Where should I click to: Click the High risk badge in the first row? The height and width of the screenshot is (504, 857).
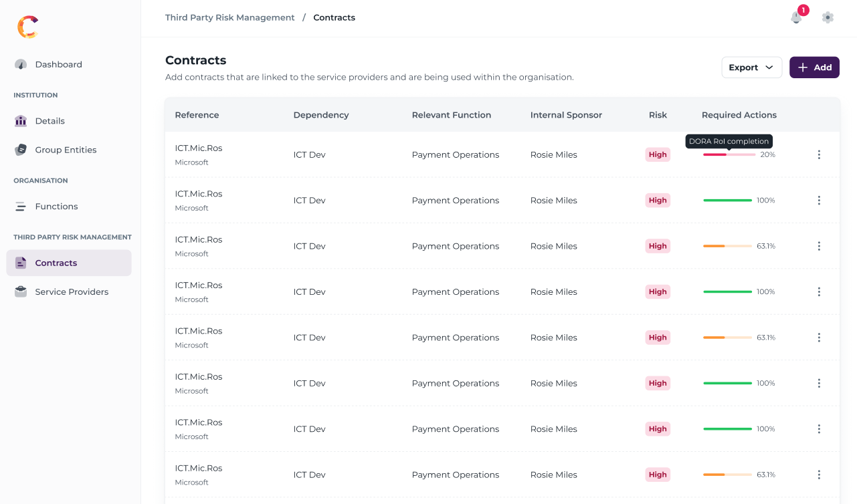pyautogui.click(x=658, y=154)
